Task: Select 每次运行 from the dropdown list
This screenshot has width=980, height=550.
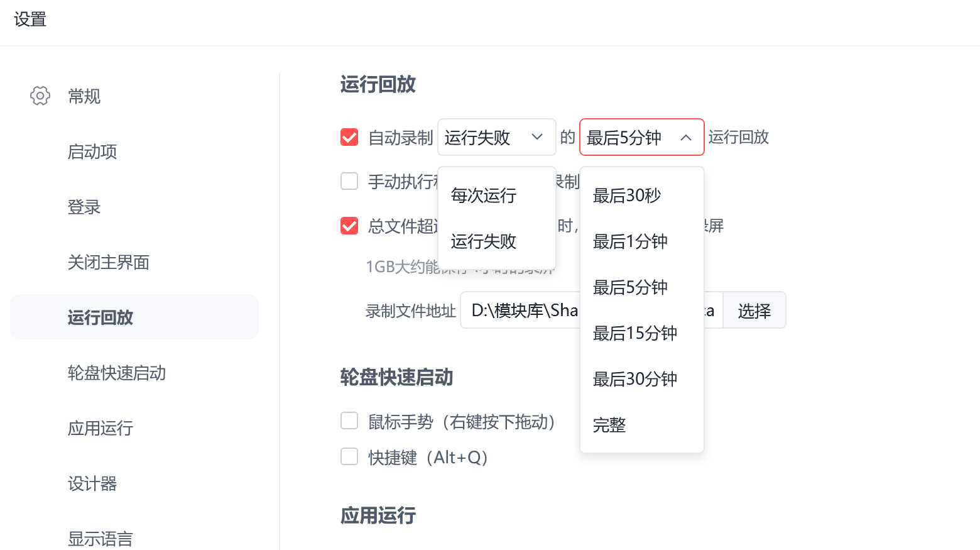Action: point(484,195)
